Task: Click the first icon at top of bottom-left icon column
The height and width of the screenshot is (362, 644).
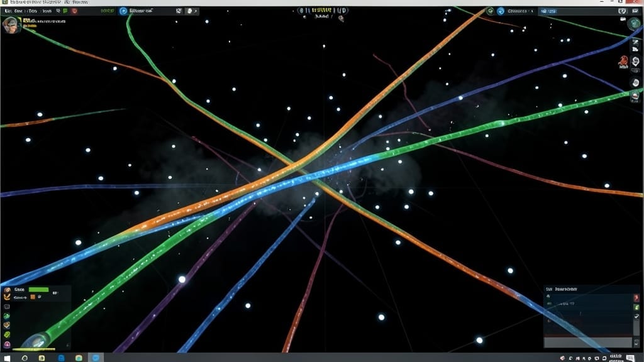Action: [7, 289]
